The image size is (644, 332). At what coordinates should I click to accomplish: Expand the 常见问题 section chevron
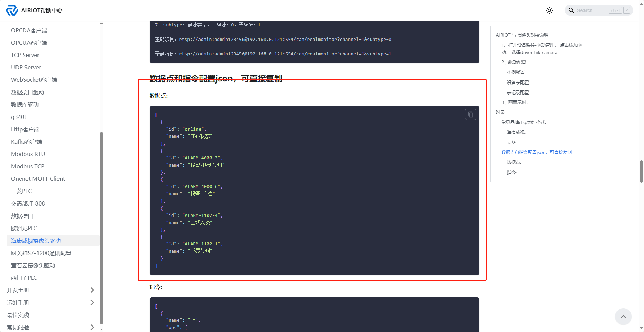coord(92,327)
